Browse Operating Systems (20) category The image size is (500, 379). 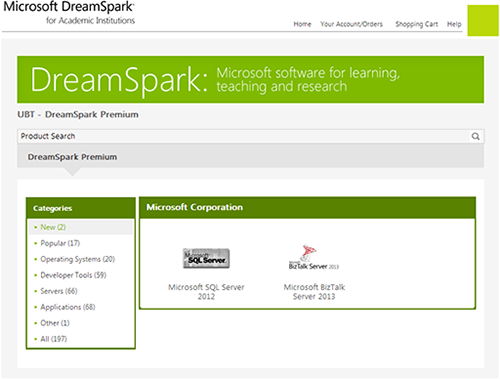point(78,259)
